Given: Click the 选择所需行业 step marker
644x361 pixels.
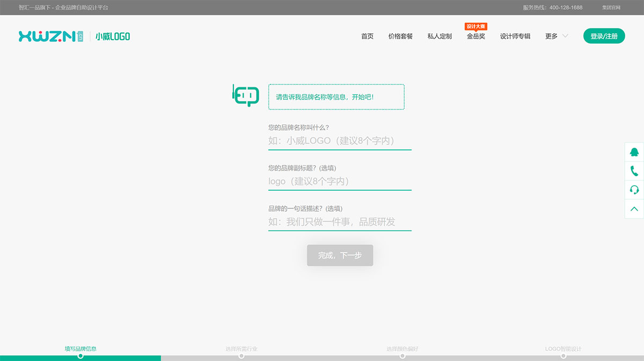Looking at the screenshot, I should tap(241, 348).
